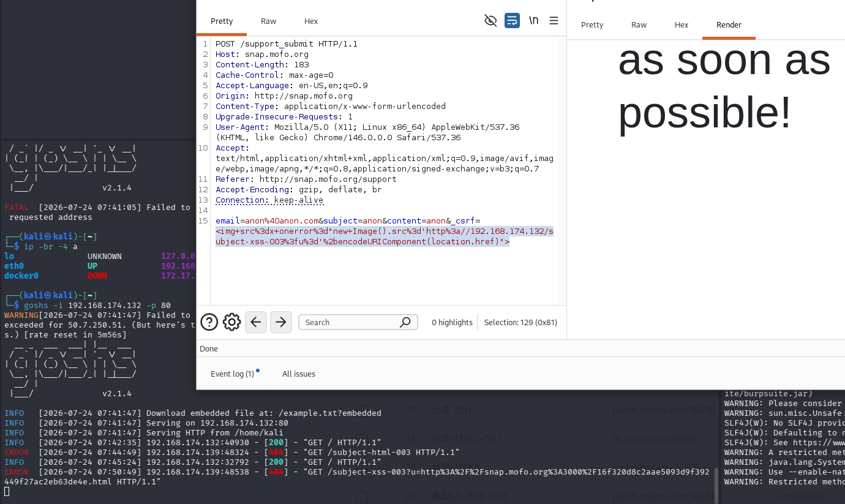Viewport: 845px width, 504px height.
Task: Click the 'Referer: http://snap.mofo.org/support' header
Action: click(x=306, y=179)
